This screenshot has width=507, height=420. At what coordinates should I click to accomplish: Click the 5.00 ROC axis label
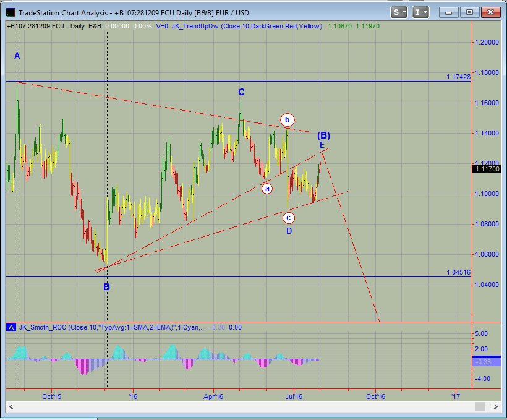(x=482, y=333)
